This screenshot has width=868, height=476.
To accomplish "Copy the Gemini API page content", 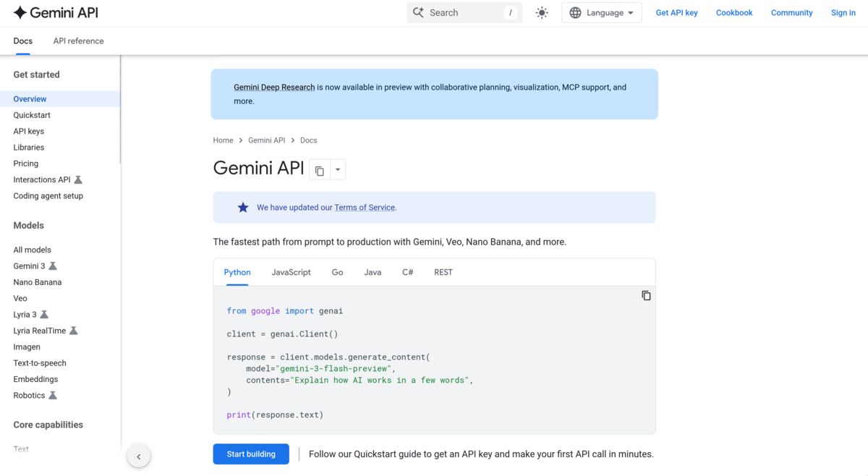I will (x=319, y=170).
